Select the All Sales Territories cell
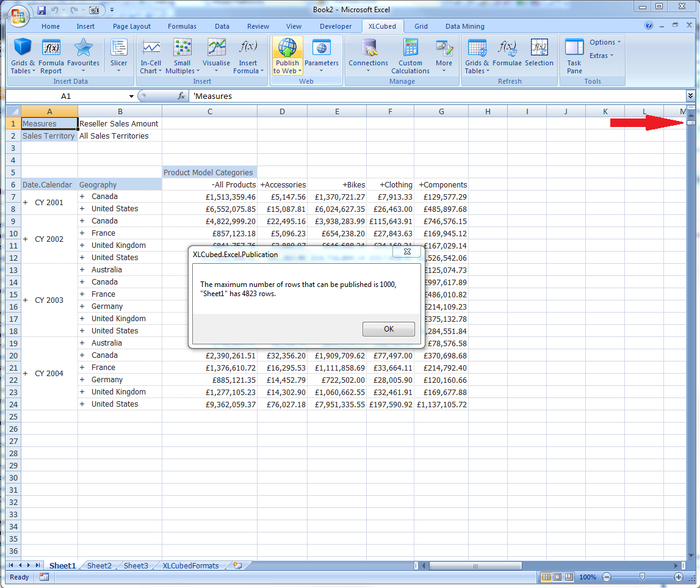The image size is (700, 588). (120, 136)
